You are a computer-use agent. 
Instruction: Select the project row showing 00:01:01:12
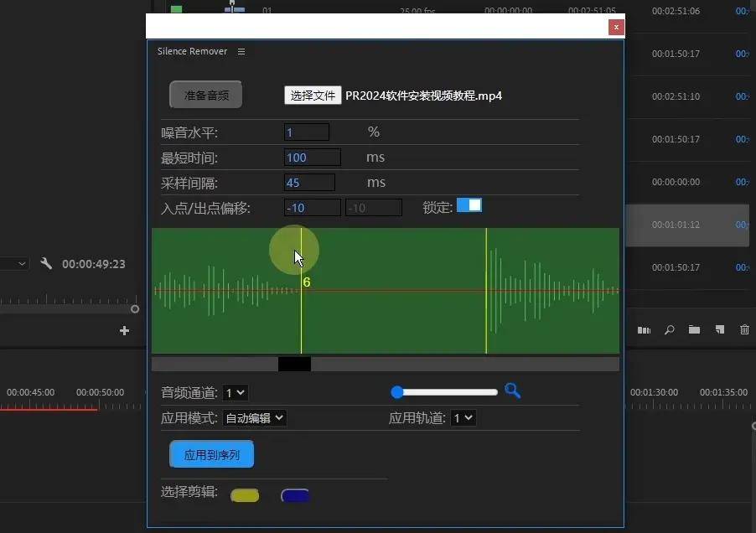pyautogui.click(x=687, y=225)
